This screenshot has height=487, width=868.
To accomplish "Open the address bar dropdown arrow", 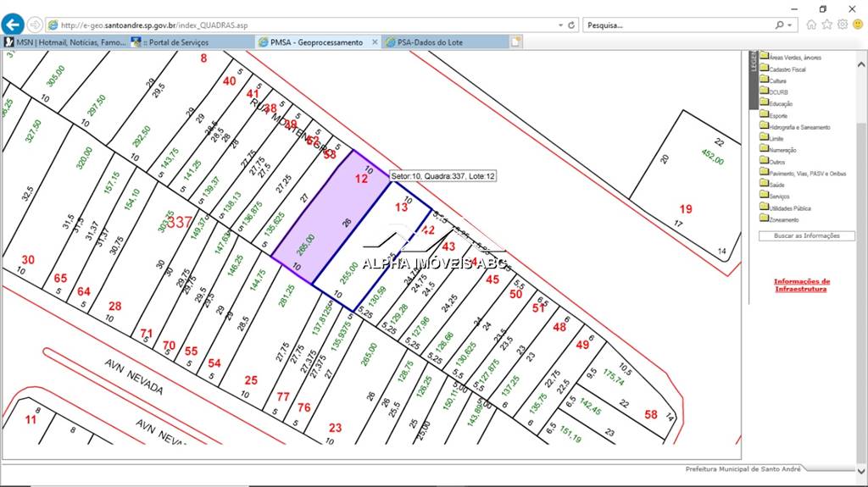I will [559, 25].
